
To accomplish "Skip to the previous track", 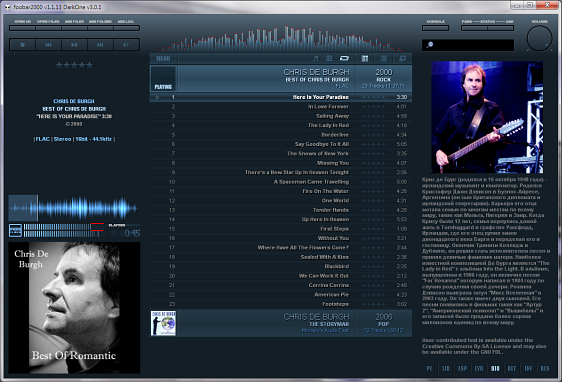I will click(x=48, y=45).
